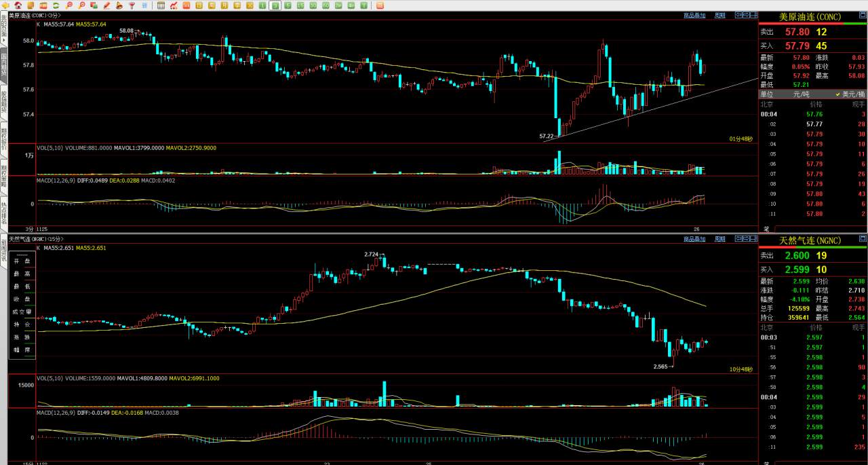
Task: Switch to the 1-minute period button
Action: click(262, 5)
